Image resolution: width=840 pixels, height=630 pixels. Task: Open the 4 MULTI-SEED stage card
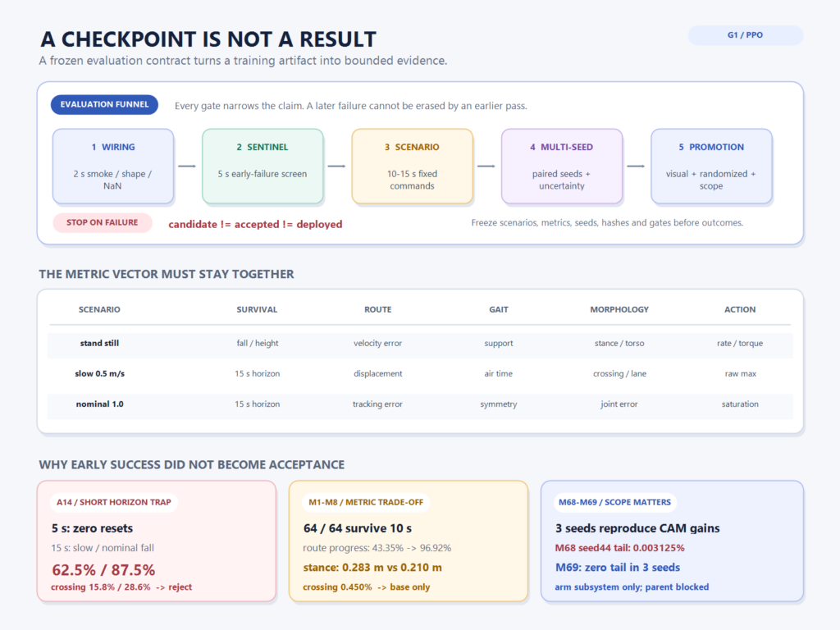click(561, 166)
